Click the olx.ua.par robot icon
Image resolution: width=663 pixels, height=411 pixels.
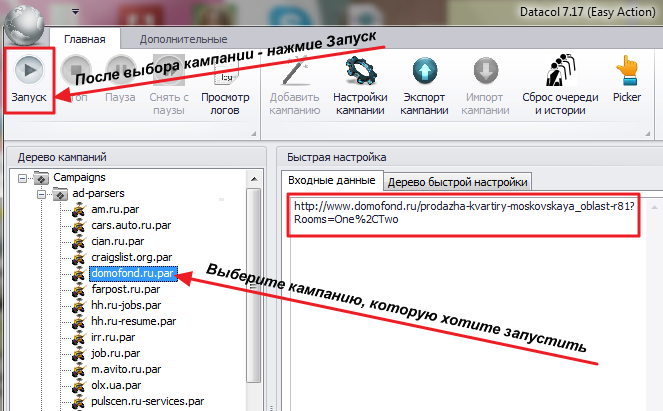point(79,386)
